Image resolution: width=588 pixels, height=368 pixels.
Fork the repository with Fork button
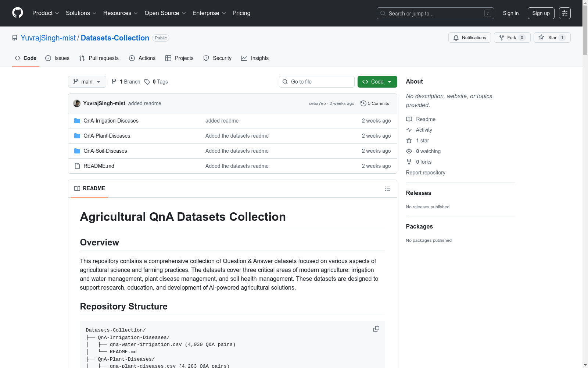512,38
